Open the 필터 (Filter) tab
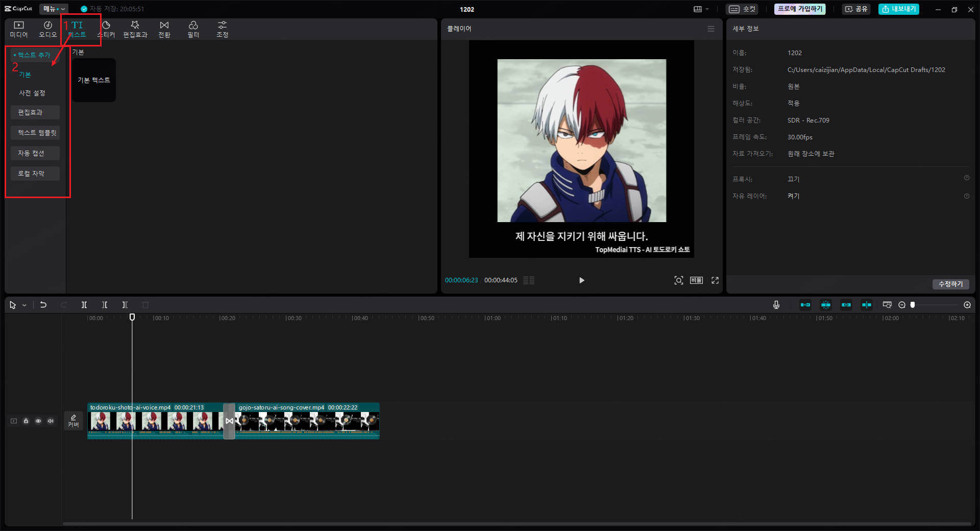This screenshot has width=980, height=531. click(x=193, y=29)
